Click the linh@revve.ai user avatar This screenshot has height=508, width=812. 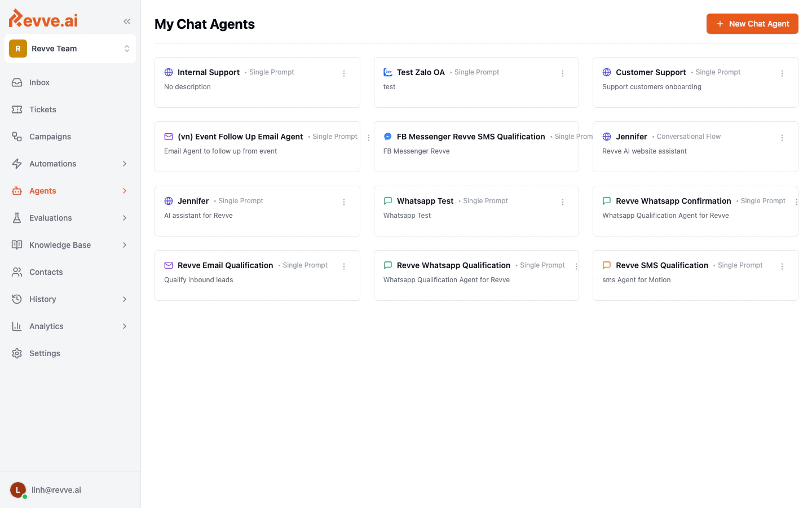(x=17, y=489)
